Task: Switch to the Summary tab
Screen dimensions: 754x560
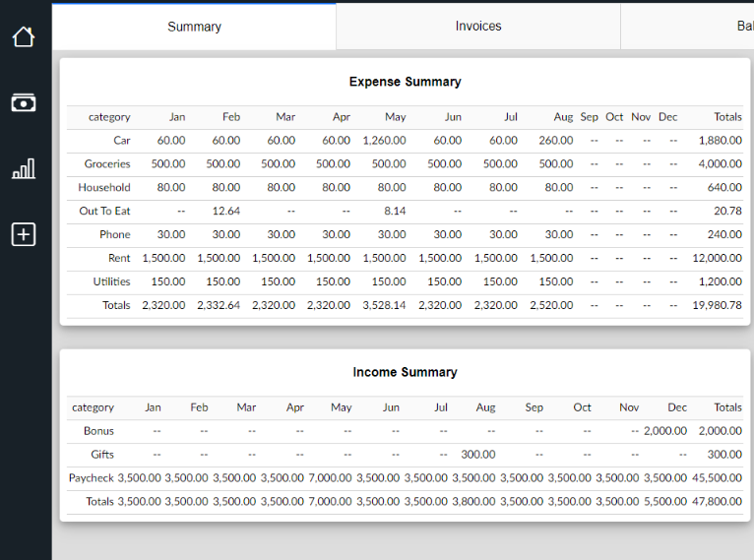Action: click(194, 27)
